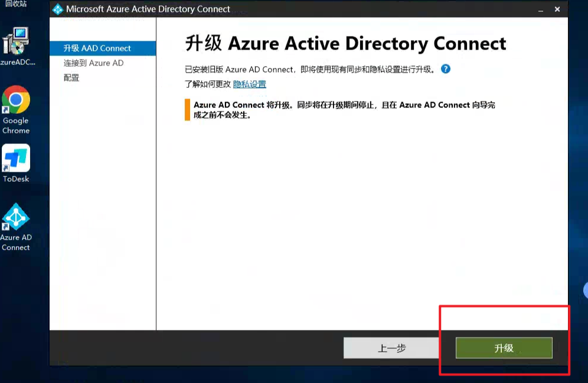Viewport: 588px width, 383px height.
Task: Select the 升级 AAD Connect sidebar step
Action: 97,48
